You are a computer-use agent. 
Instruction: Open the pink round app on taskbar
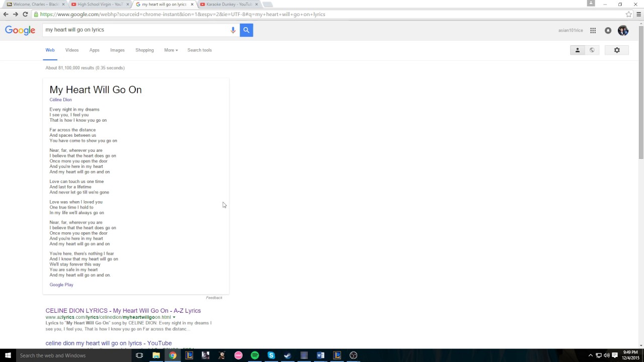click(x=238, y=355)
